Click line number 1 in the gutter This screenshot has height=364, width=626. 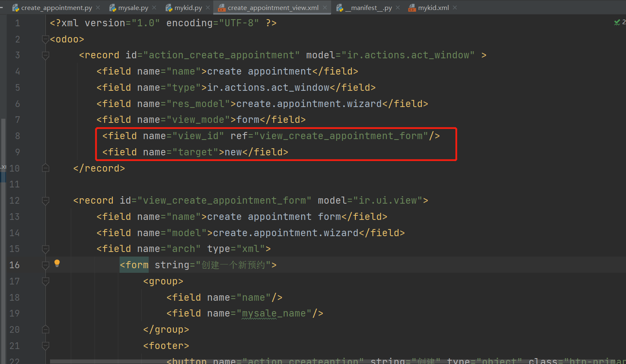coord(17,23)
